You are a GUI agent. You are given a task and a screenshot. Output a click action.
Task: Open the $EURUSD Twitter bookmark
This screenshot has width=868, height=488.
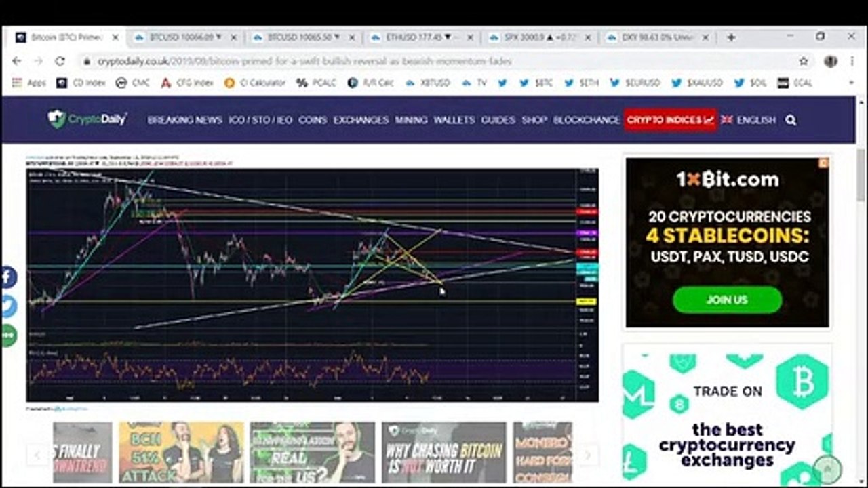tap(635, 83)
